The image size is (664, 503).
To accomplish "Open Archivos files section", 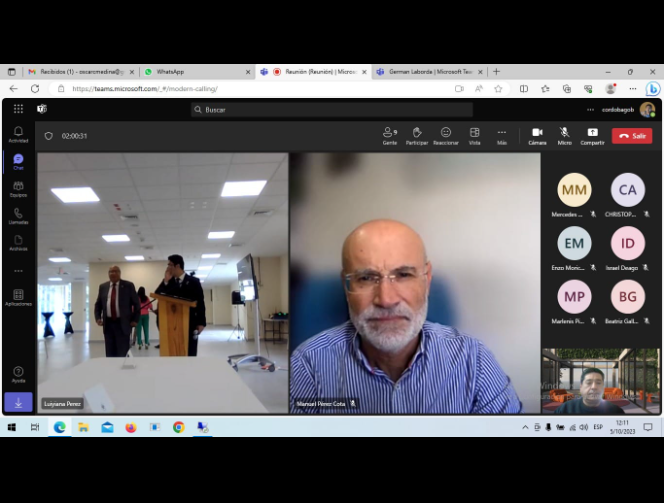I will [x=18, y=242].
